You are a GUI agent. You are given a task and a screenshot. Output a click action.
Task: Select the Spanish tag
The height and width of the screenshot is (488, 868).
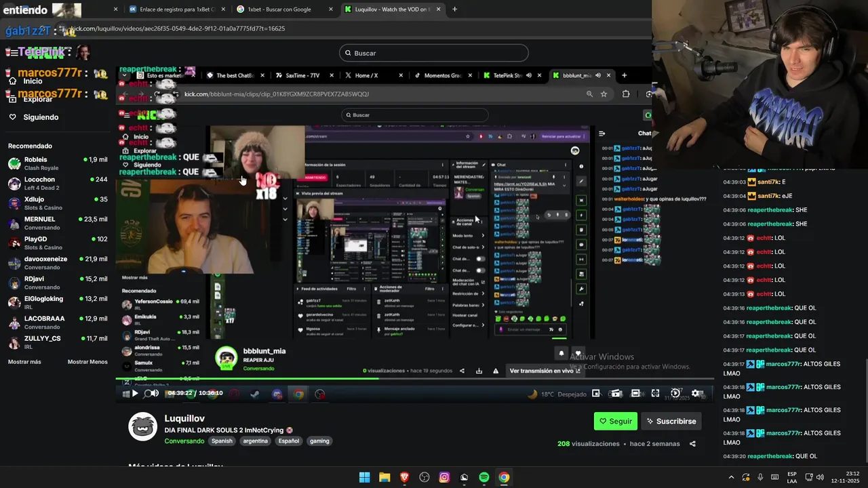click(x=222, y=441)
